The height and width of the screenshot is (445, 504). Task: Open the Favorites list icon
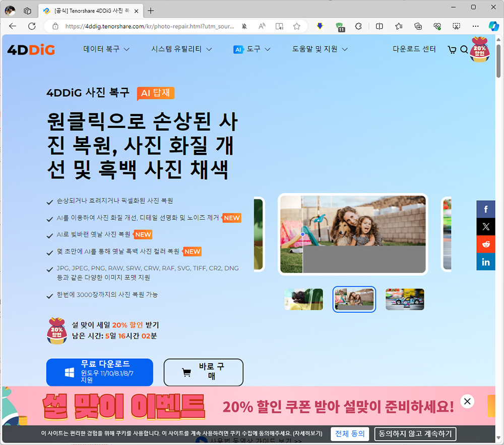[399, 26]
